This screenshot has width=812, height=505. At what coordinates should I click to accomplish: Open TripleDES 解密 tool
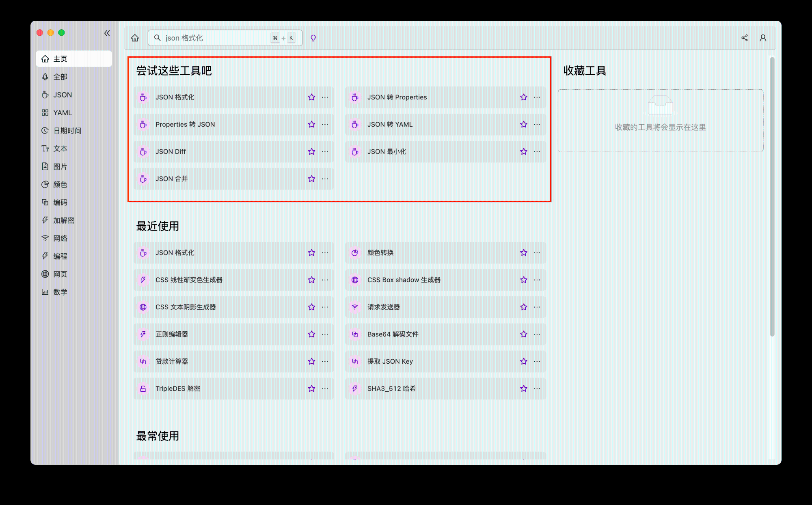coord(234,388)
